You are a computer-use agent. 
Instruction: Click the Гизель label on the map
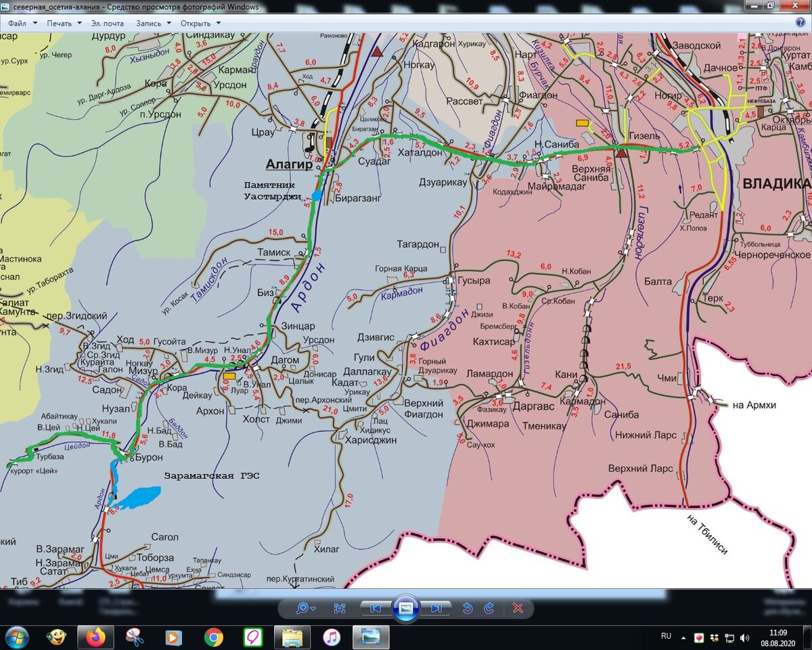pyautogui.click(x=644, y=135)
